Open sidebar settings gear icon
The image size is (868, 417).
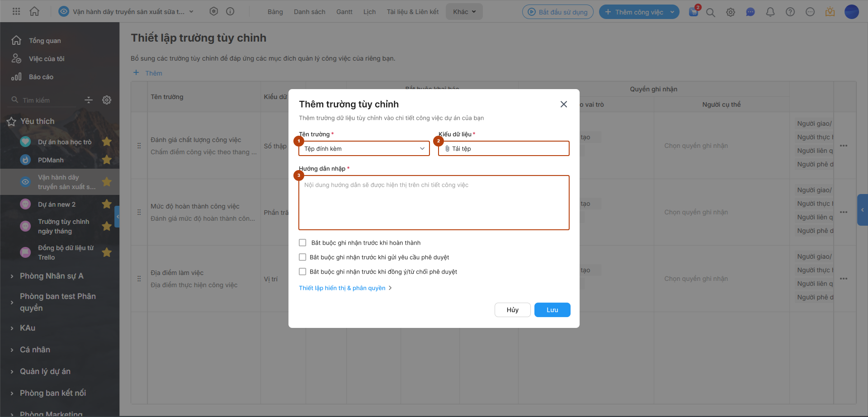click(107, 100)
